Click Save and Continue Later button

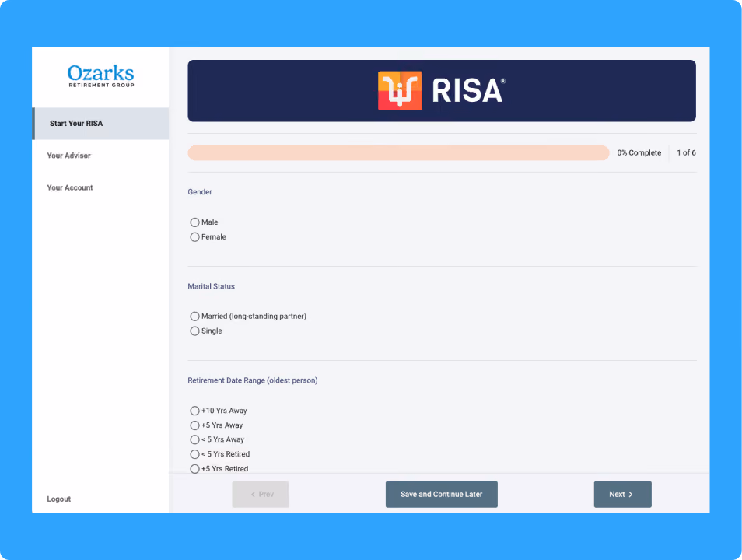pos(442,494)
